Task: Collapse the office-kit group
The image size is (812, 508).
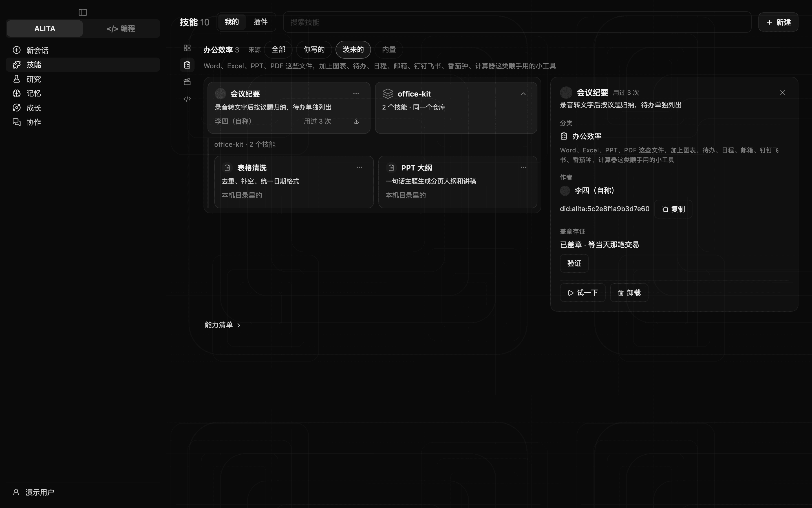Action: click(523, 94)
